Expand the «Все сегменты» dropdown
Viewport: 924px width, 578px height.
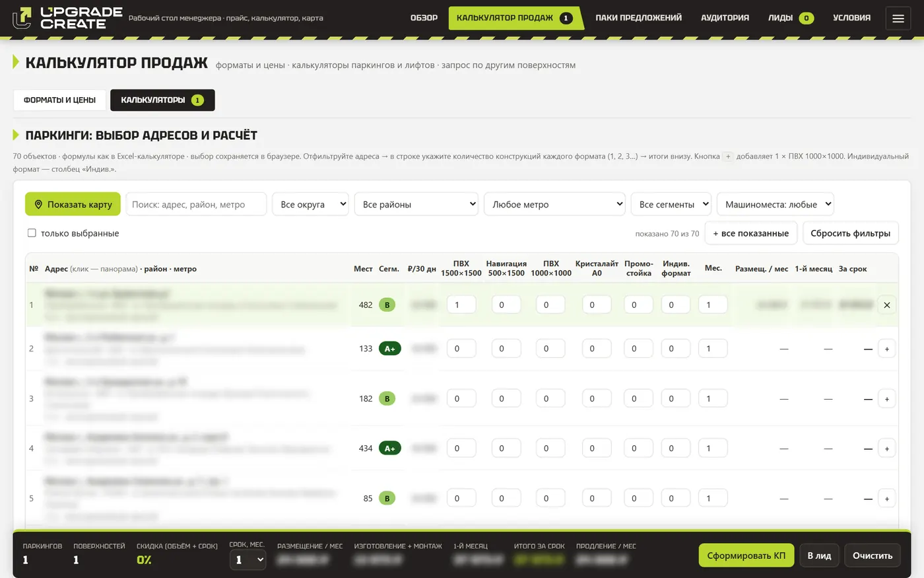(671, 204)
